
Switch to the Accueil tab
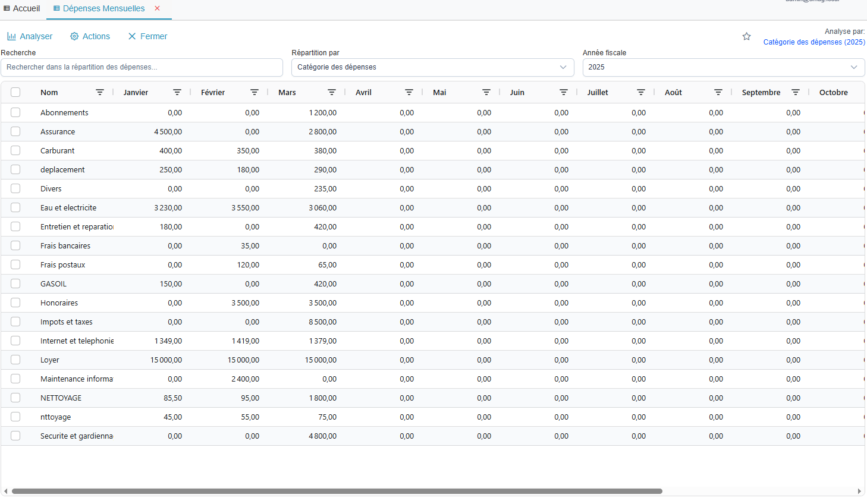22,8
